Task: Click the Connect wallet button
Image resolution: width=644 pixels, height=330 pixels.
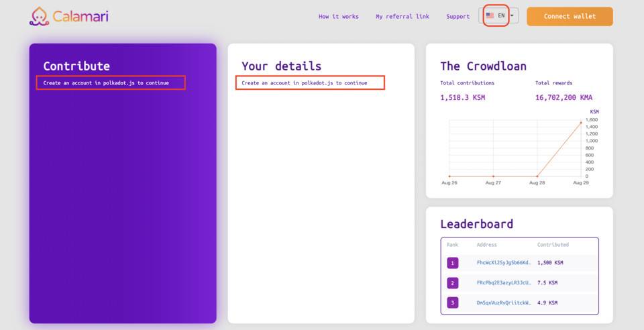Action: [570, 16]
